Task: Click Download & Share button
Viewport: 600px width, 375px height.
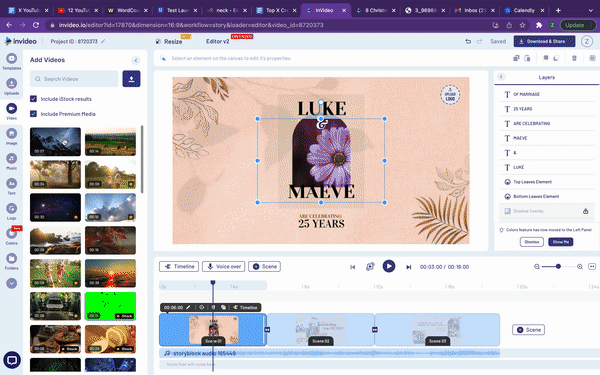Action: pyautogui.click(x=544, y=41)
